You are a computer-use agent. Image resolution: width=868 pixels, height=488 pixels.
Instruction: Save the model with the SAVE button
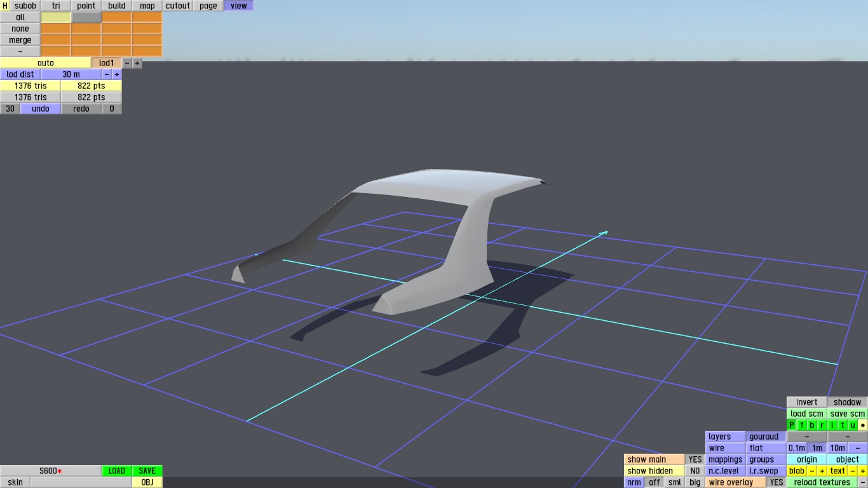point(147,471)
